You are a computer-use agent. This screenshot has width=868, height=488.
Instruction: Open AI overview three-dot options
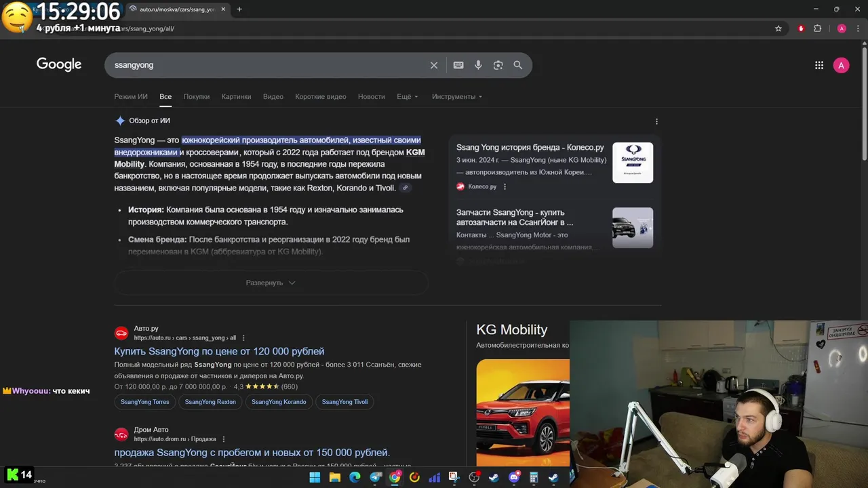(x=656, y=121)
